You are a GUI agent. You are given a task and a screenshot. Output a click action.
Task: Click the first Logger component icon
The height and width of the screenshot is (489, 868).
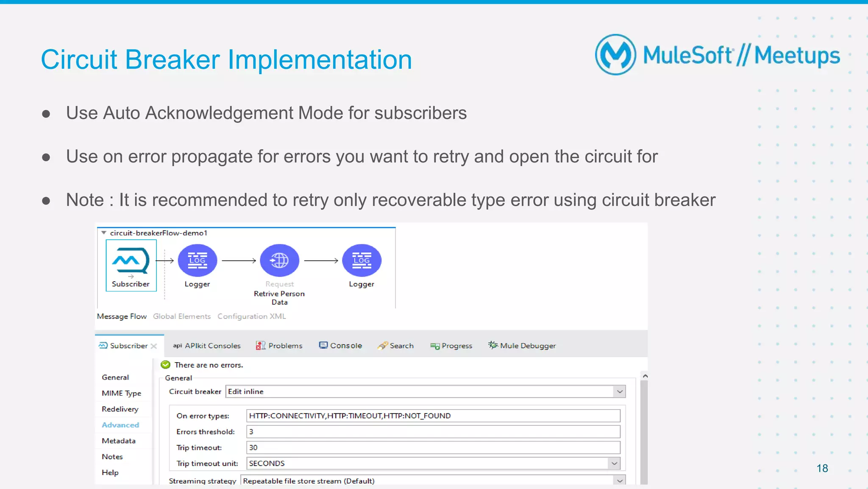click(197, 260)
